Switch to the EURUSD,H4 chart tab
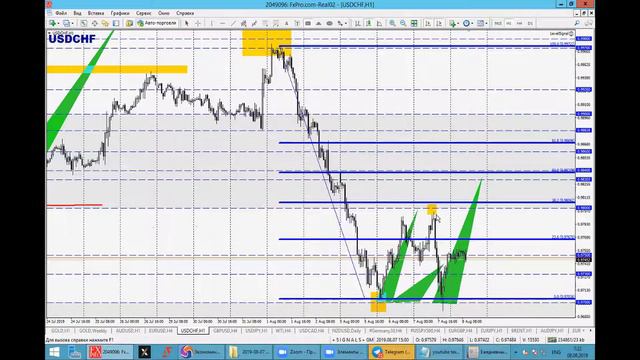 (x=160, y=331)
